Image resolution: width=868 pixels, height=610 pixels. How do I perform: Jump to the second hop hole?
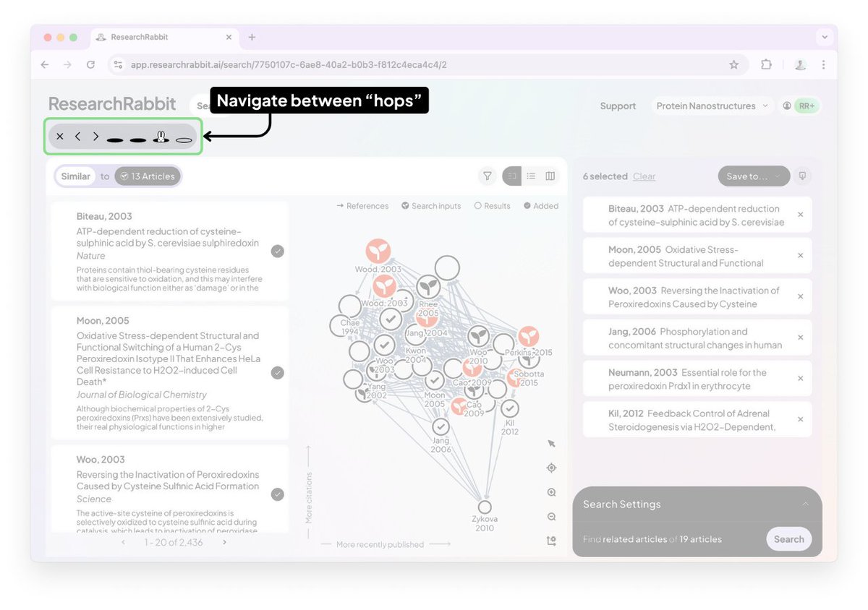[x=138, y=139]
